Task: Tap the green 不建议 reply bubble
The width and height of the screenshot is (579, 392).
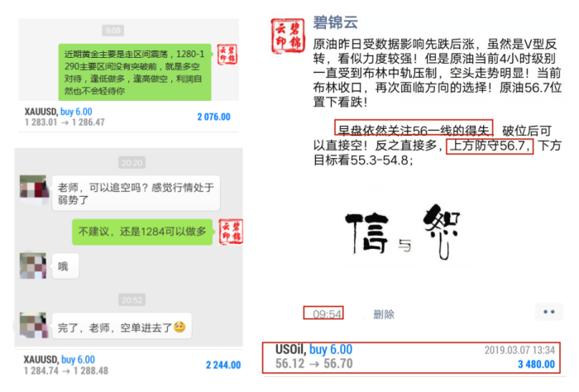Action: coord(142,232)
